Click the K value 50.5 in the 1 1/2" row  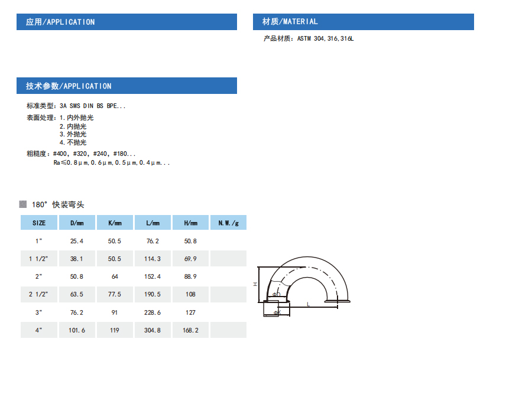point(115,259)
